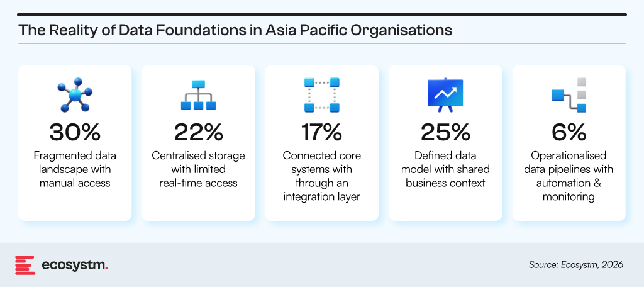Click the fragmented data network icon

[x=75, y=94]
